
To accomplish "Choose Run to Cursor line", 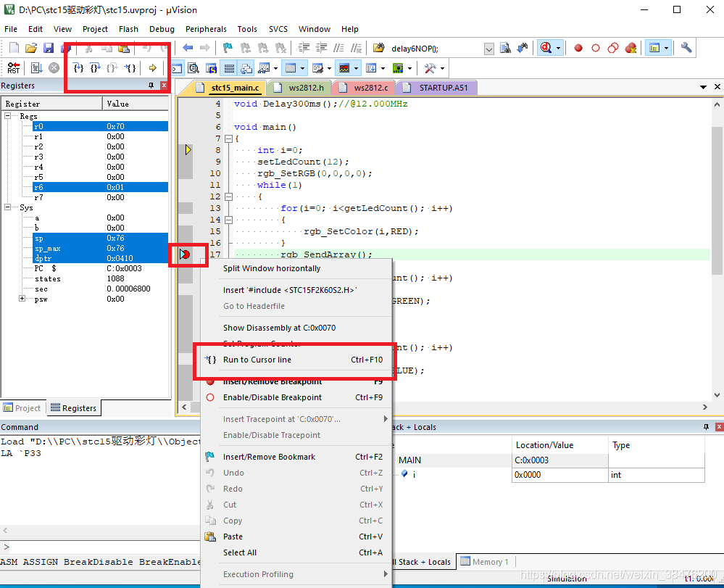I will click(x=296, y=360).
